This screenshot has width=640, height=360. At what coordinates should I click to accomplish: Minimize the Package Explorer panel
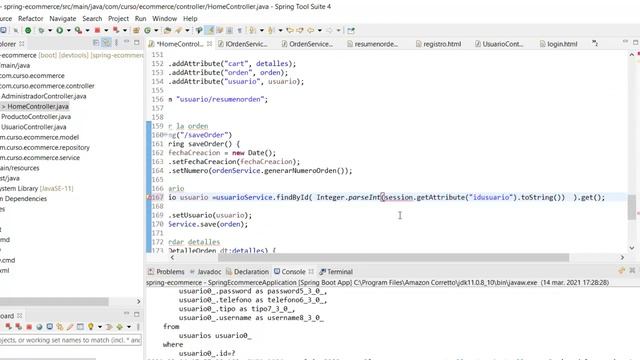point(127,42)
